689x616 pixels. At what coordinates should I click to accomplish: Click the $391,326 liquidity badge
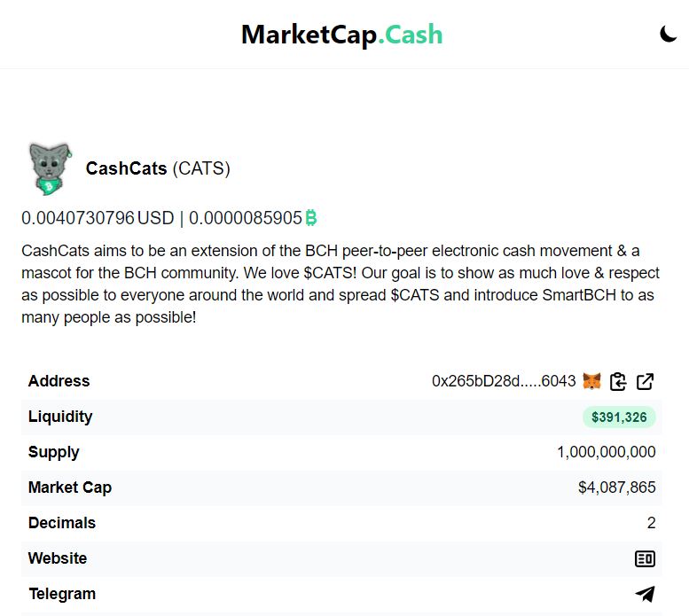[619, 417]
